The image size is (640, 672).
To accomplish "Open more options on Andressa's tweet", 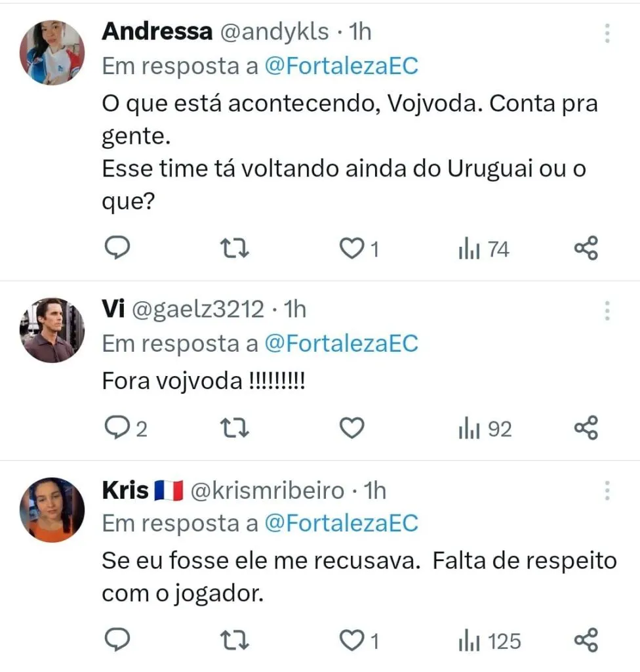I will click(607, 33).
